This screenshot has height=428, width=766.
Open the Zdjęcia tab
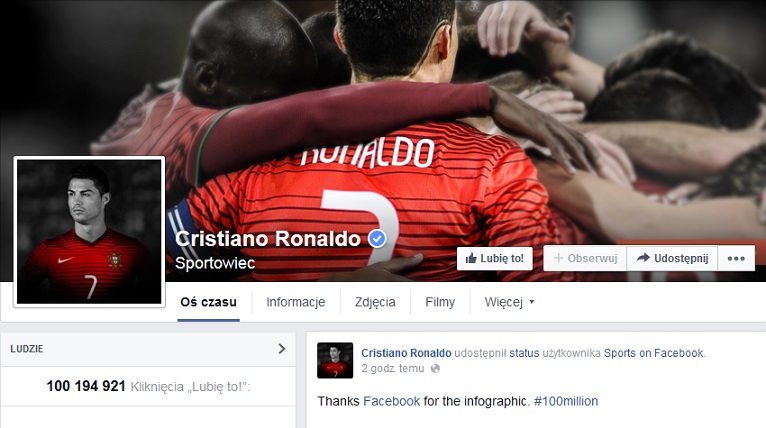coord(375,302)
